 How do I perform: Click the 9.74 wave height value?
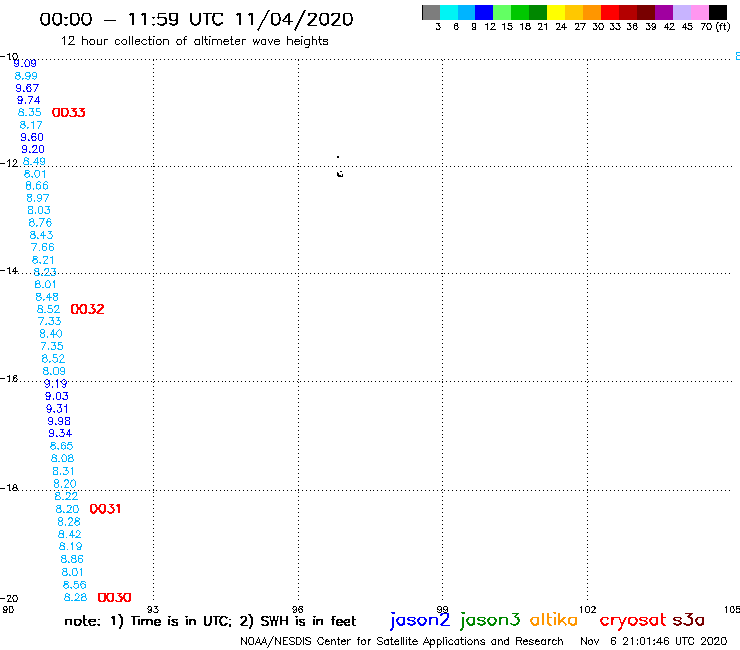[x=29, y=101]
